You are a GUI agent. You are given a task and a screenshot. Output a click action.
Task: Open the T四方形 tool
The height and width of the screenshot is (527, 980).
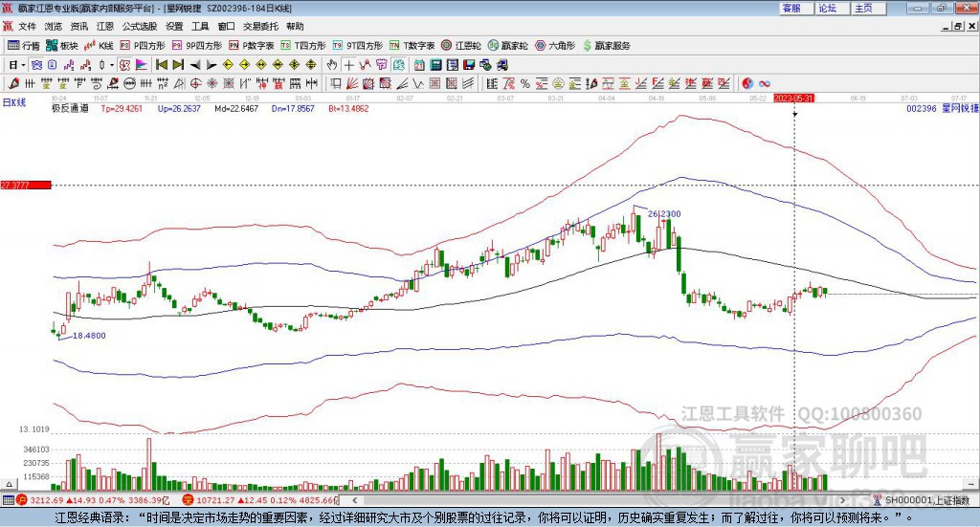tap(303, 46)
